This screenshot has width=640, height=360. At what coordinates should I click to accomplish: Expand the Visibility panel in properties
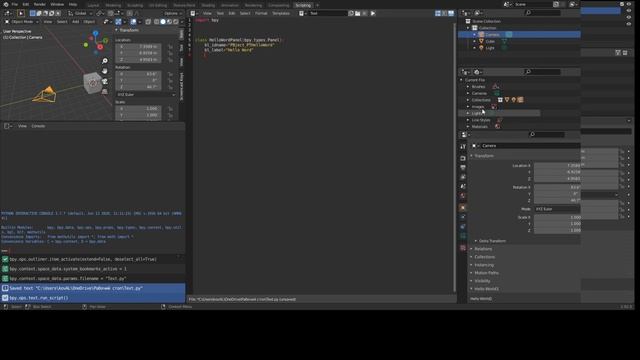pyautogui.click(x=482, y=281)
